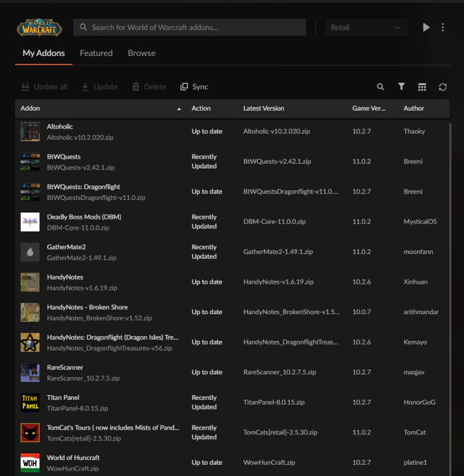Click the Delete button
The width and height of the screenshot is (464, 476).
click(x=149, y=87)
